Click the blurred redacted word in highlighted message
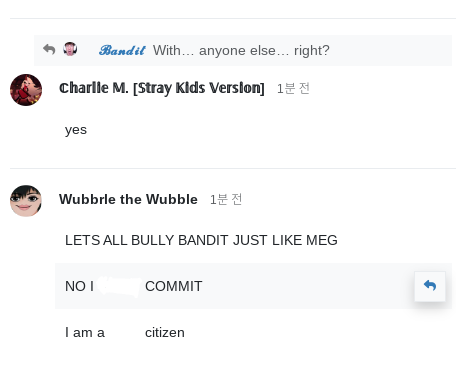456x377 pixels. 120,286
